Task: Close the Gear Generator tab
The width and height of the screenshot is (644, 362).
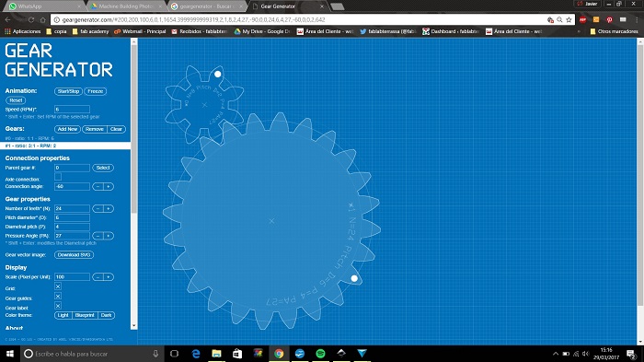Action: coord(322,6)
